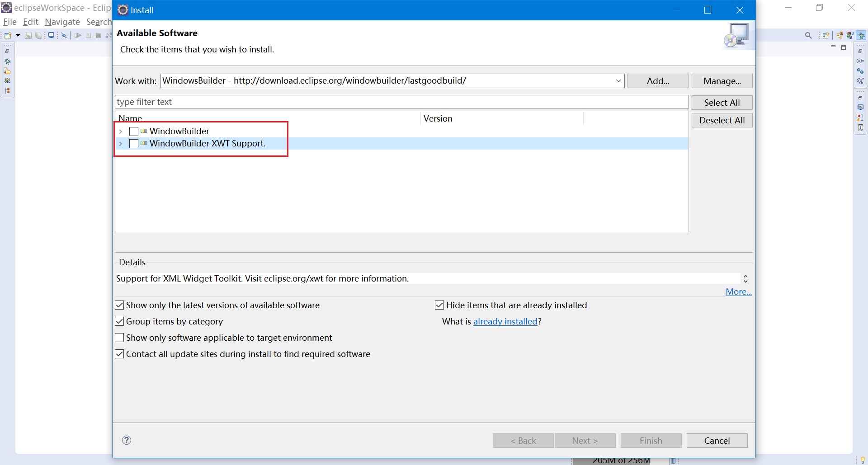The image size is (868, 465).
Task: Select the WindowBuilder XWT Support row text
Action: (208, 144)
